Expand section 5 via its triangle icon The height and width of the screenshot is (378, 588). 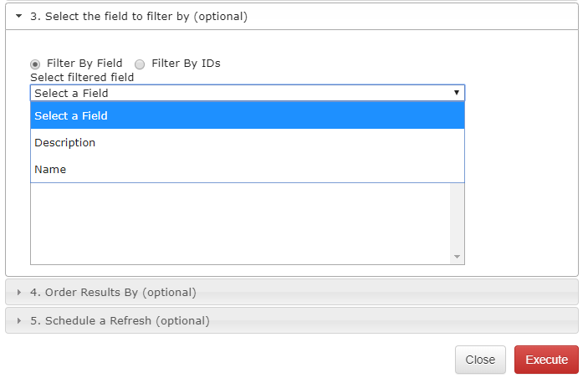pyautogui.click(x=19, y=320)
